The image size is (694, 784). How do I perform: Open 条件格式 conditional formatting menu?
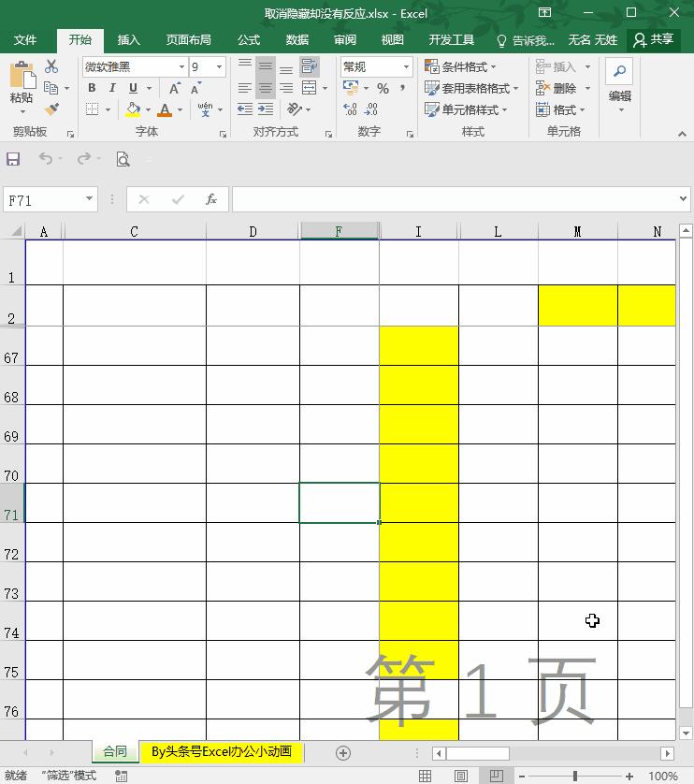[460, 66]
